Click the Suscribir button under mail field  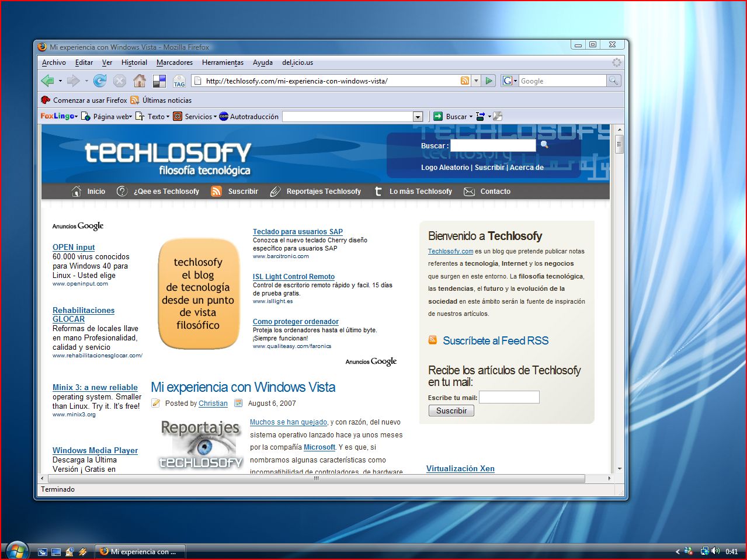click(x=451, y=411)
